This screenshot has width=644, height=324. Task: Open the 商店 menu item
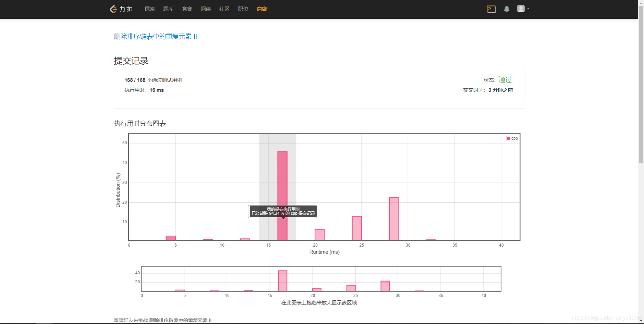click(x=262, y=9)
